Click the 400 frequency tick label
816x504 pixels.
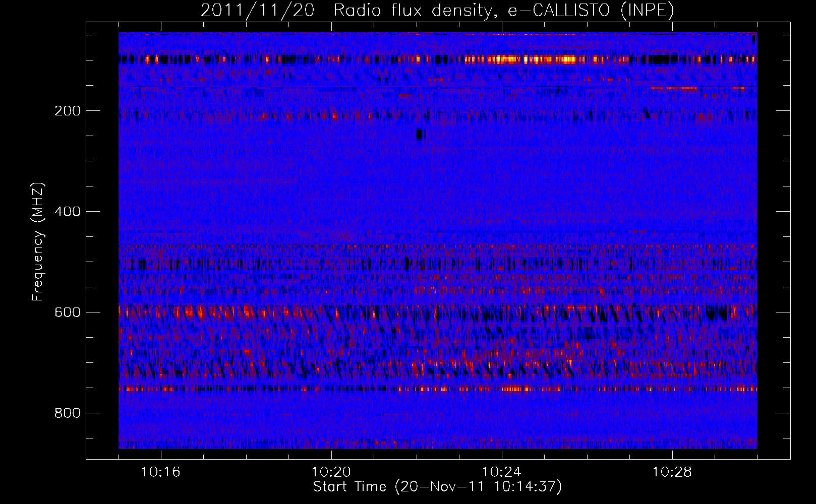(68, 212)
